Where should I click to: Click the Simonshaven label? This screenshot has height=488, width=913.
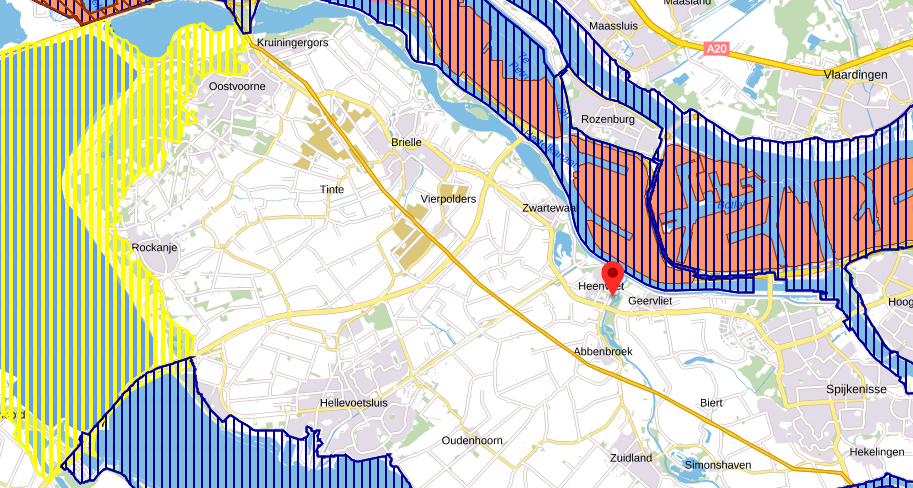[718, 465]
